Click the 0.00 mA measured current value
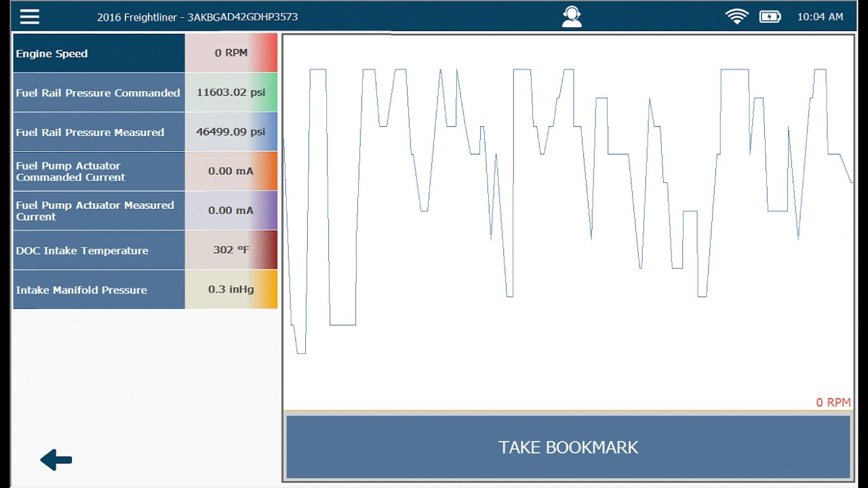 tap(231, 211)
